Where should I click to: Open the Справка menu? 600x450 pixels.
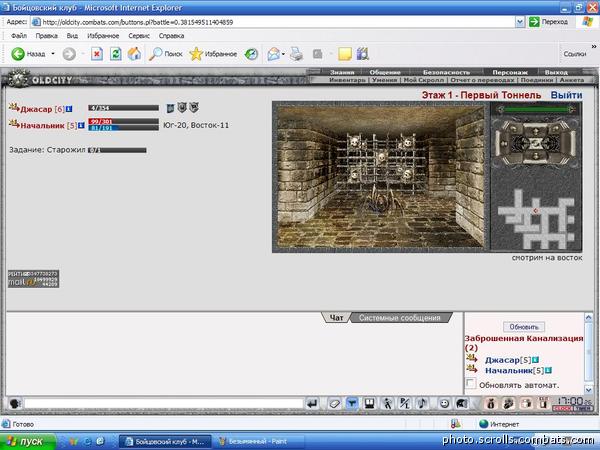(x=171, y=36)
